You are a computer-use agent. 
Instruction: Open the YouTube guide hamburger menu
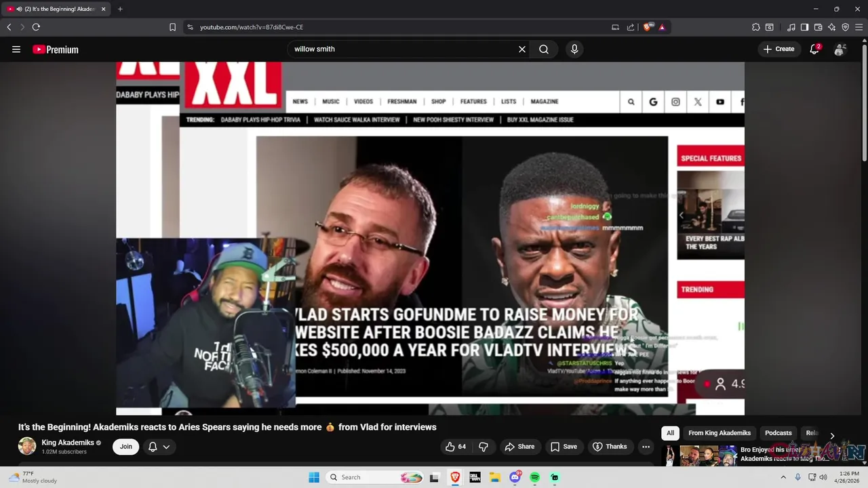[16, 49]
